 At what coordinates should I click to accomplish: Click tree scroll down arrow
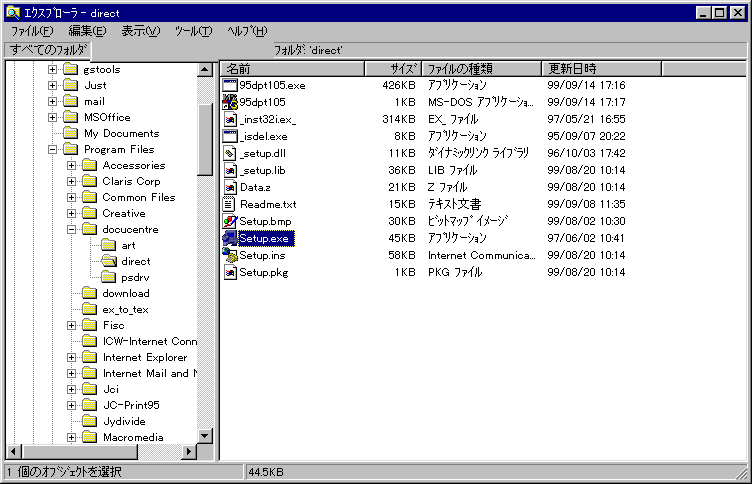tap(205, 436)
